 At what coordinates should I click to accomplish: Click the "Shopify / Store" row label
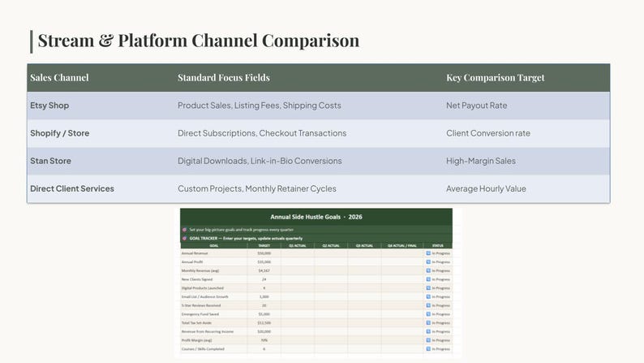59,133
